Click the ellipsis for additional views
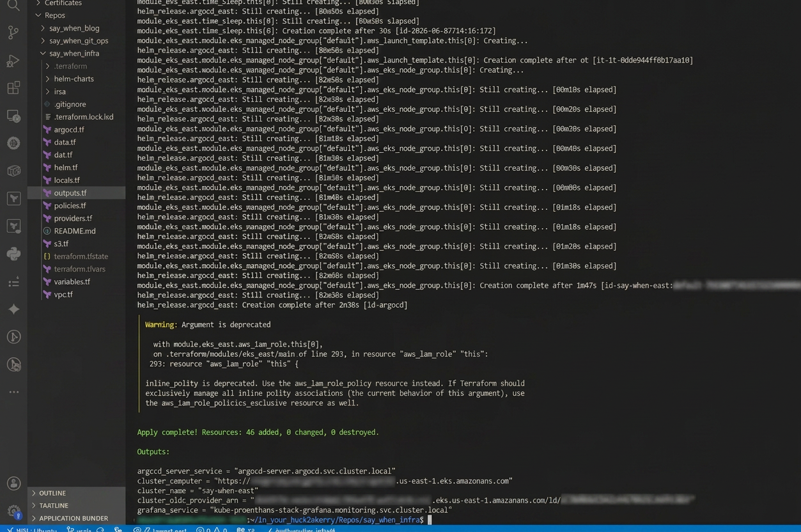801x532 pixels. point(13,392)
